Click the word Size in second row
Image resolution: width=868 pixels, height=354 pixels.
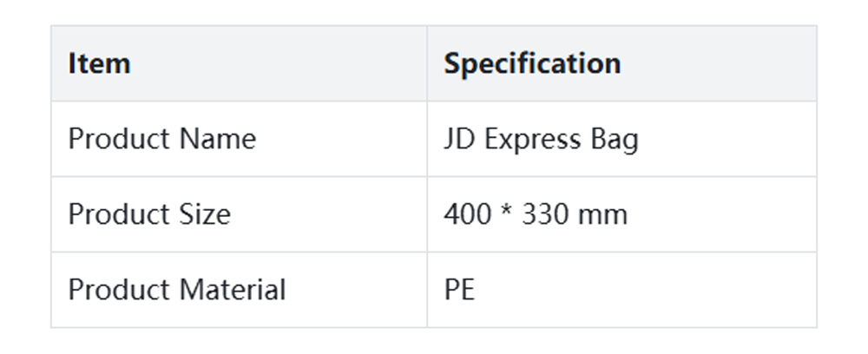[x=204, y=213]
